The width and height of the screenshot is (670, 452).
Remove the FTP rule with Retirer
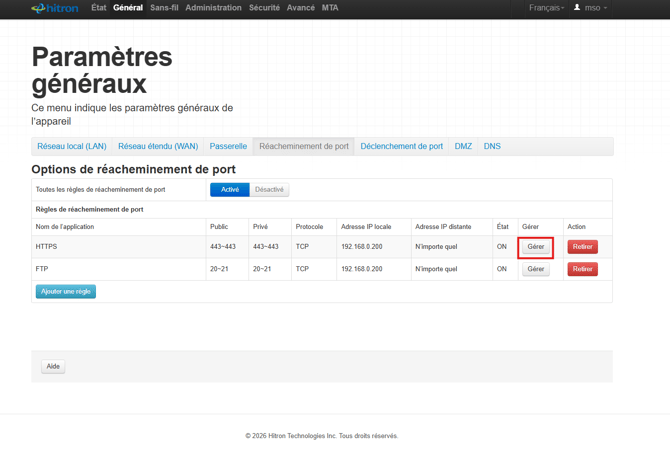[x=582, y=269]
